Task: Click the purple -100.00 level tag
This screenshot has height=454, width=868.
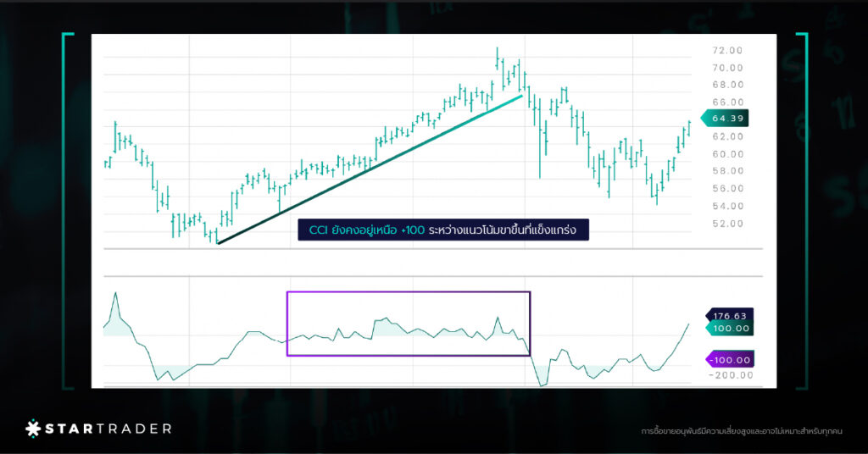Action: tap(729, 360)
